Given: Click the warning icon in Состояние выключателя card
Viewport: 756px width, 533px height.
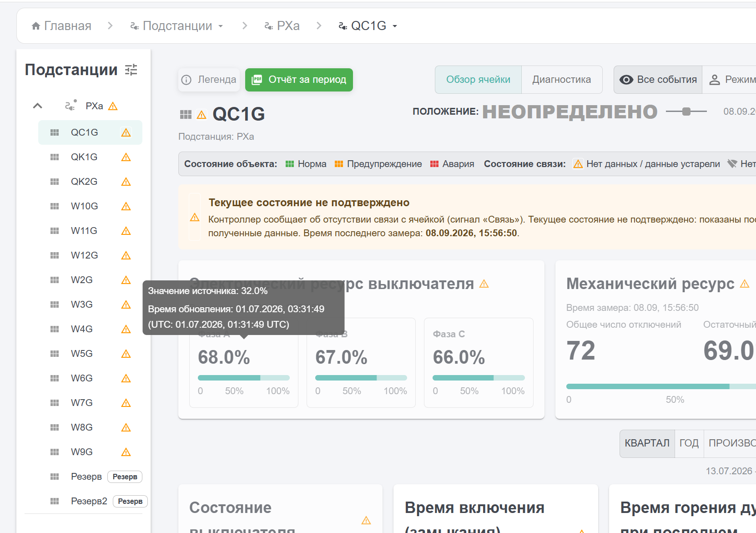Looking at the screenshot, I should click(x=366, y=520).
